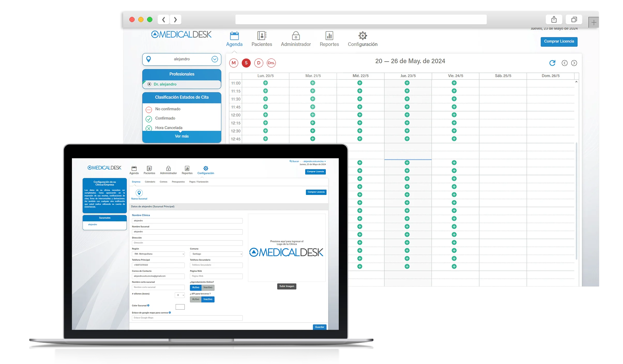Screen dimensions: 623x364
Task: Open Agenda icon on laptop screen
Action: pos(134,168)
